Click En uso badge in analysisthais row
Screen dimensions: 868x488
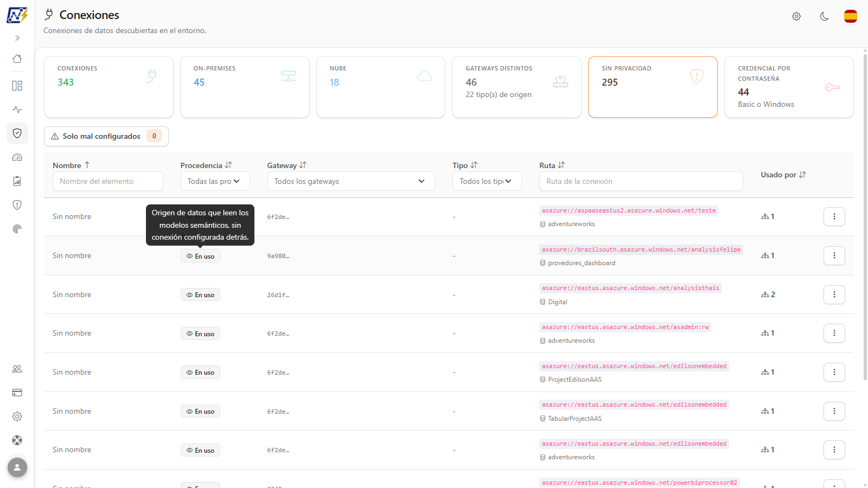(x=200, y=295)
